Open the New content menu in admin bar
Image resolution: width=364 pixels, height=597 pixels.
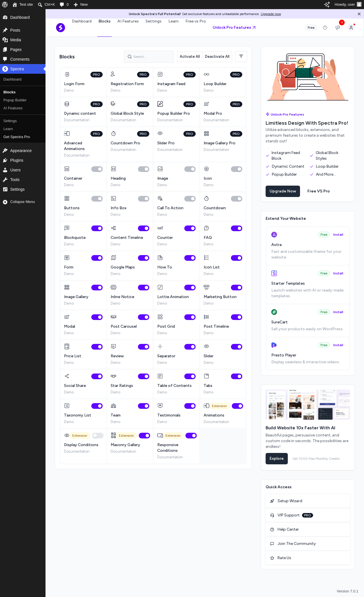(x=81, y=5)
